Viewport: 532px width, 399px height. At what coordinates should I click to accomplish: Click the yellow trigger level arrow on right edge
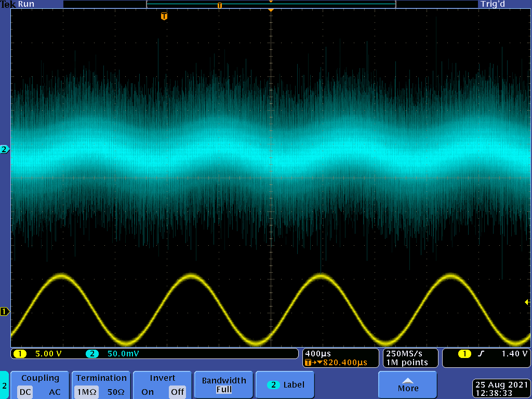click(528, 302)
